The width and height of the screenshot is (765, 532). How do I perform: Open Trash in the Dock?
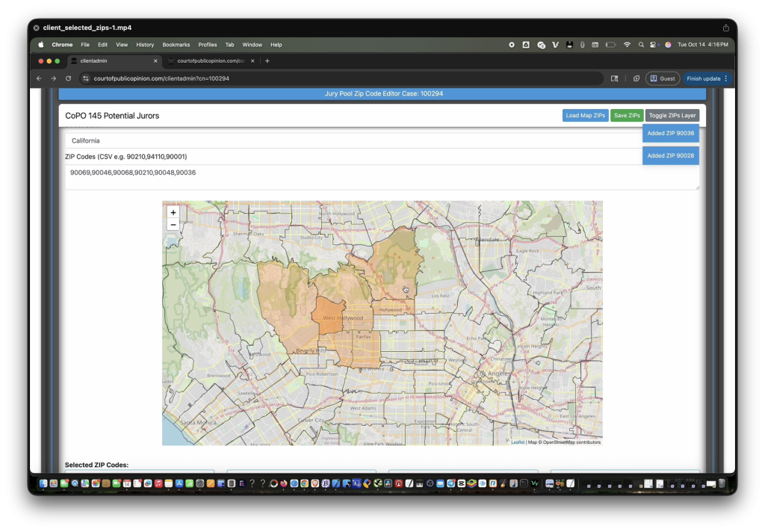(722, 483)
